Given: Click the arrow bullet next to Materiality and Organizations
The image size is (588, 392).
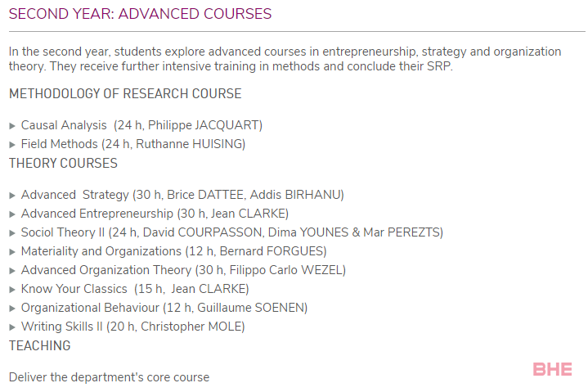Looking at the screenshot, I should click(12, 252).
